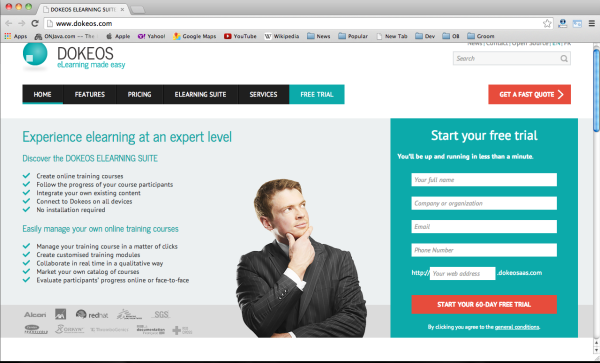Open the Apps grid bookmark icon

click(x=8, y=36)
